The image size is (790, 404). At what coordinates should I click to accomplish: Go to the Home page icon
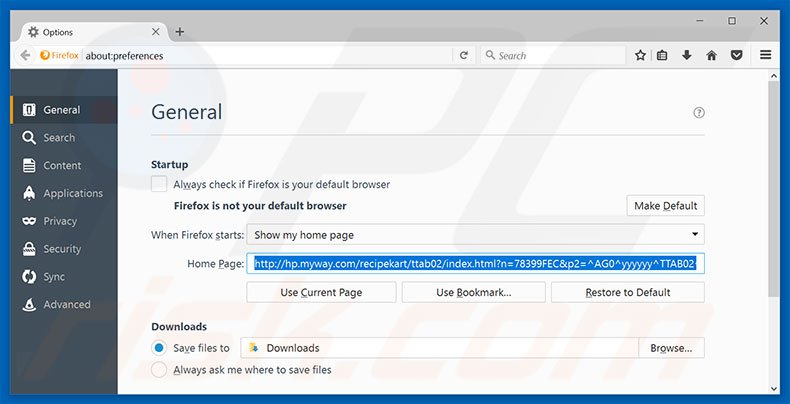click(x=711, y=55)
